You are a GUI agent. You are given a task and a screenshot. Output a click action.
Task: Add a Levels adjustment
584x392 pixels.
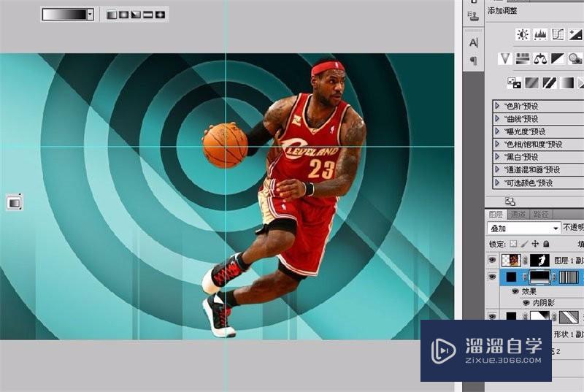(540, 34)
